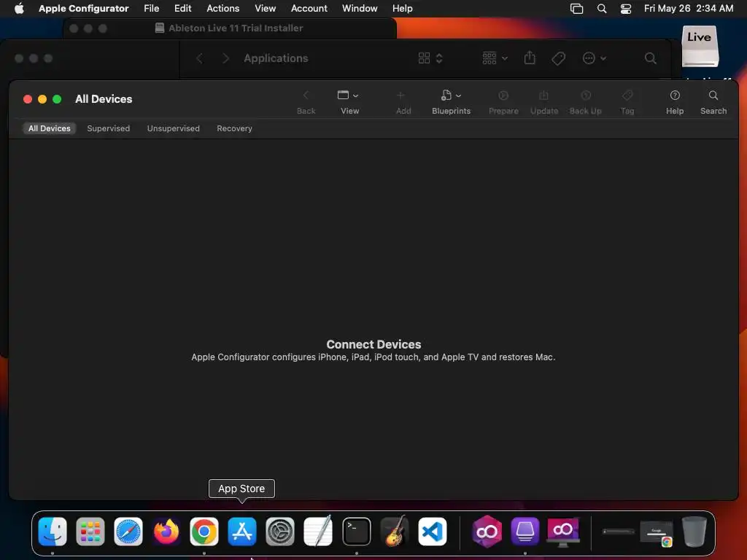This screenshot has height=560, width=747.
Task: Launch GarageBand from the Dock
Action: (395, 531)
